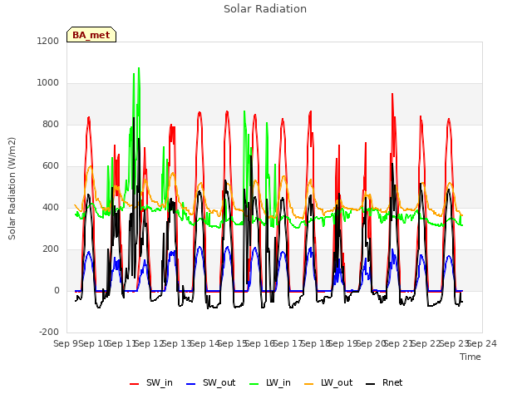Click the Sep 9 x-axis tick label
Image resolution: width=532 pixels, height=399 pixels.
click(66, 343)
